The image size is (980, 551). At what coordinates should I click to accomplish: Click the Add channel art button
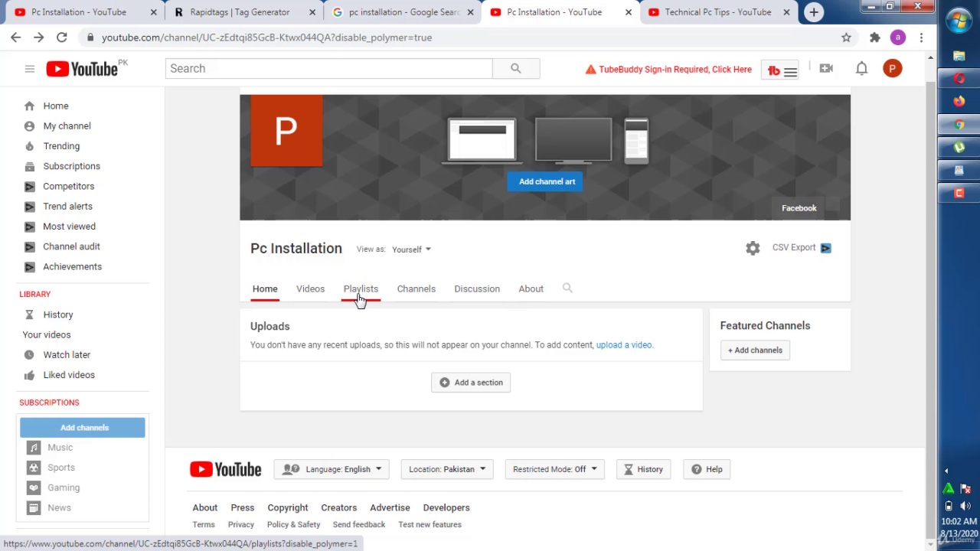[x=547, y=181]
